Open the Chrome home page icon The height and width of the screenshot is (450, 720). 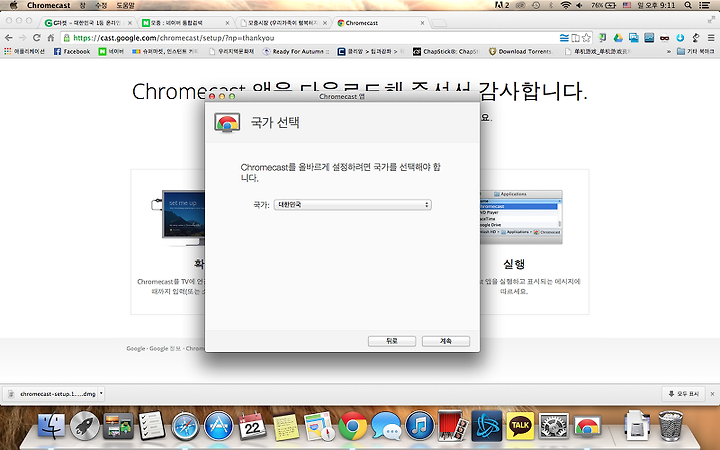[51, 38]
